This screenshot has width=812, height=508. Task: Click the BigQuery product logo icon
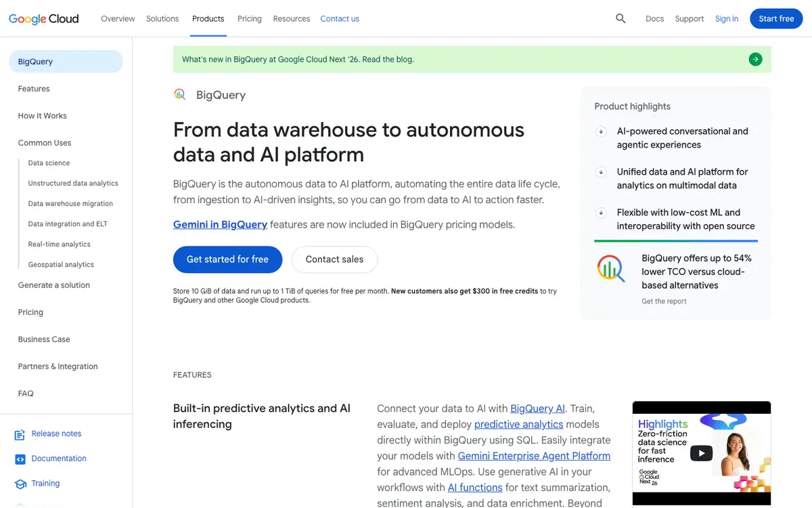(180, 95)
